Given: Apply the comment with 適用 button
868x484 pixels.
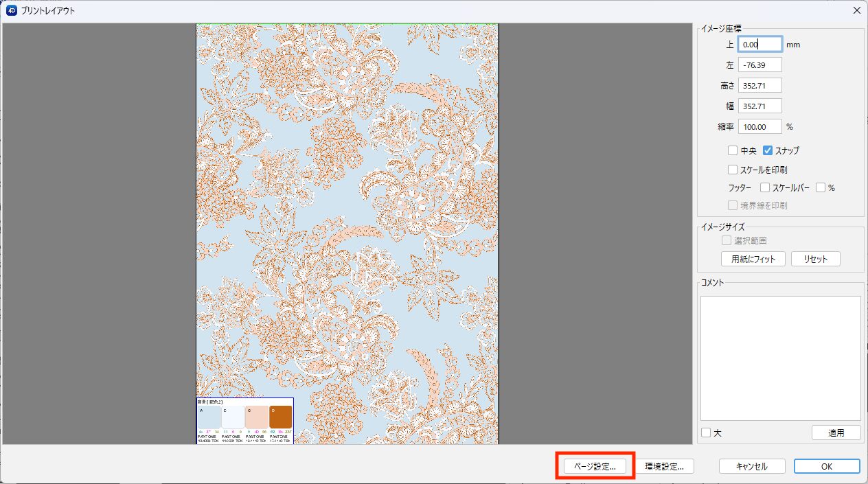Looking at the screenshot, I should pos(836,433).
